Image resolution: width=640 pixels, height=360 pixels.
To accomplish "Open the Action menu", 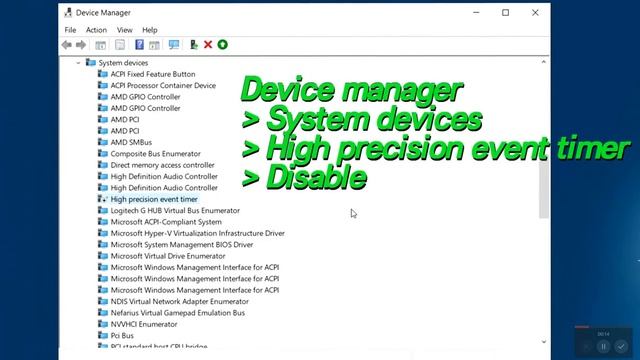I will pos(96,30).
